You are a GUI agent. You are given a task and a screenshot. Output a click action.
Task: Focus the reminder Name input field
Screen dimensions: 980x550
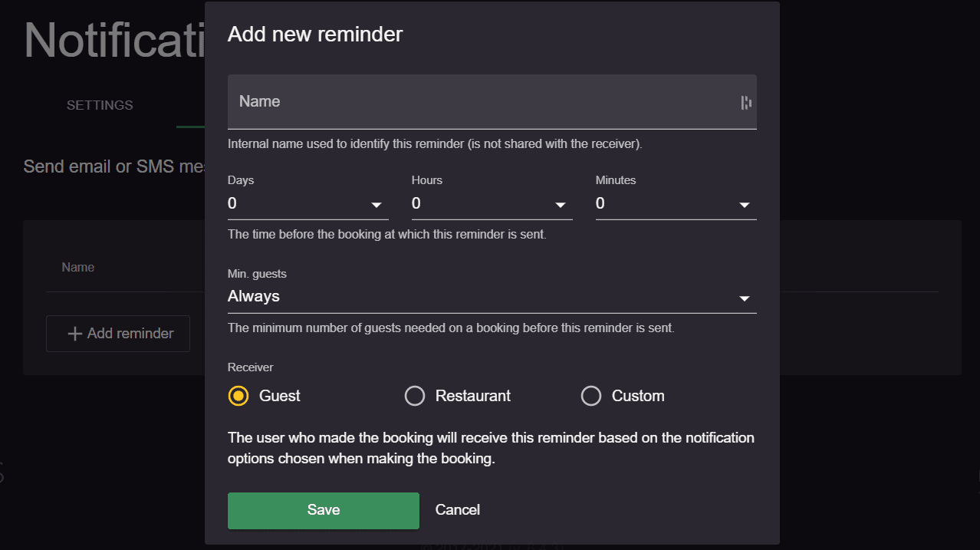point(492,101)
